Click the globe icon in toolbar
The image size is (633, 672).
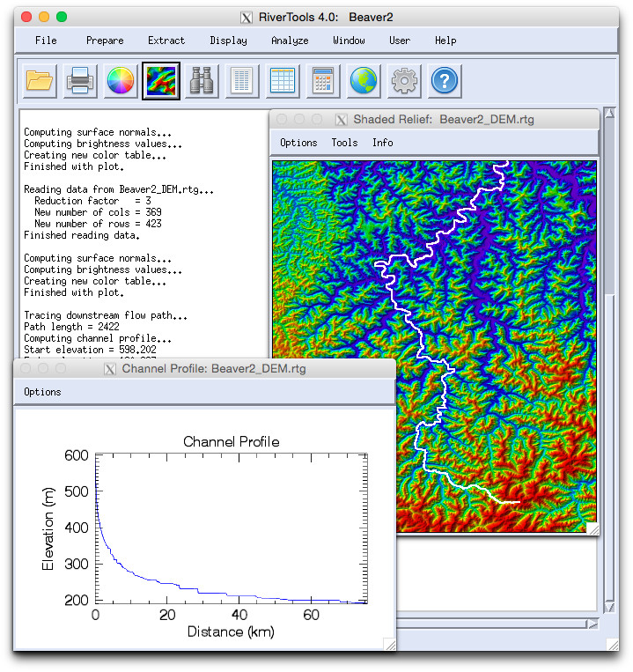pos(364,82)
